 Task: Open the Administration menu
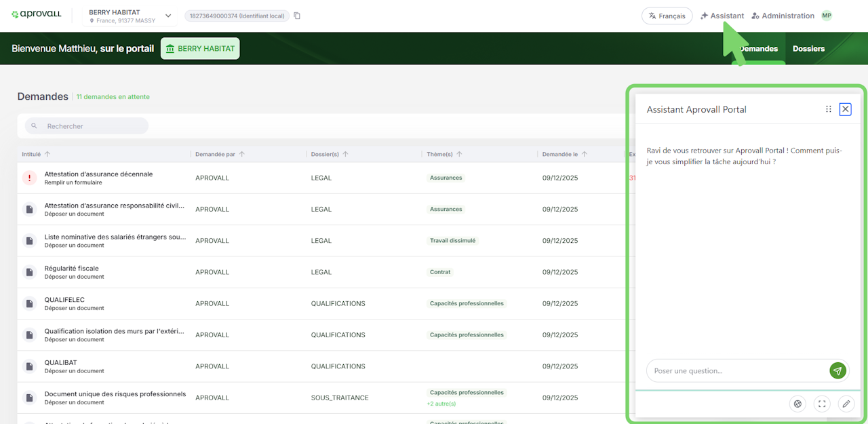coord(783,16)
